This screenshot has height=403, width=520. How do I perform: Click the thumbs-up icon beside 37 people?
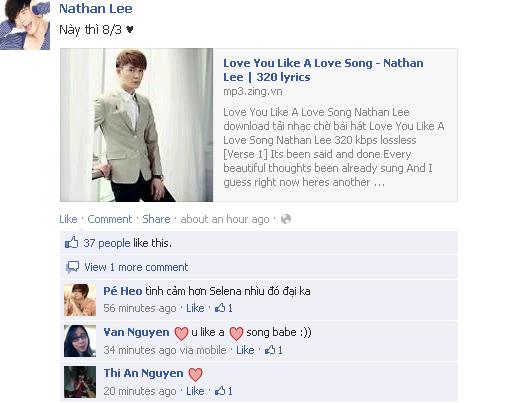coord(71,243)
